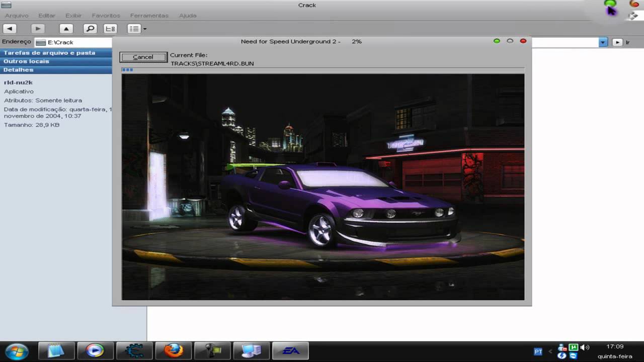The width and height of the screenshot is (644, 362).
Task: Go up one folder level in explorer
Action: (x=66, y=29)
